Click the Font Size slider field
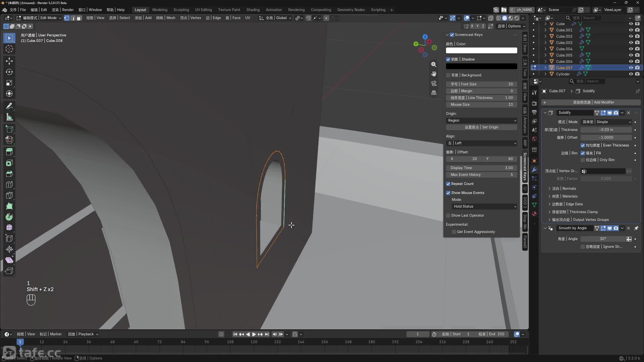Image resolution: width=644 pixels, height=362 pixels. 481,84
